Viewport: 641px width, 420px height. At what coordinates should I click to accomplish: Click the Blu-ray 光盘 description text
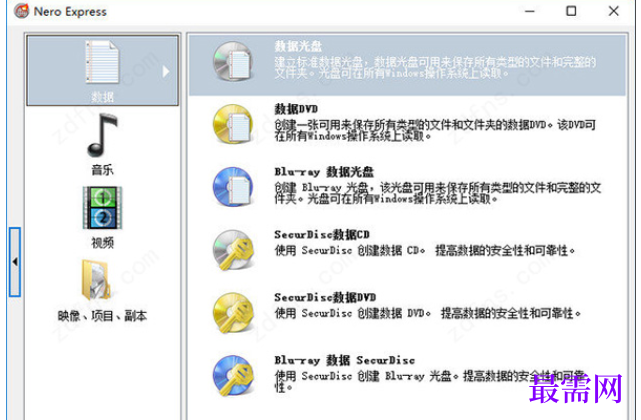pyautogui.click(x=437, y=193)
